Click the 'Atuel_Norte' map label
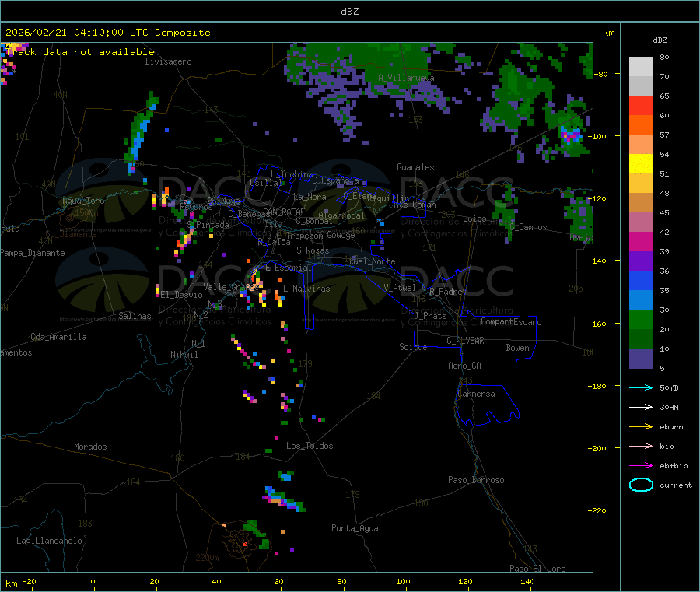 pos(369,261)
